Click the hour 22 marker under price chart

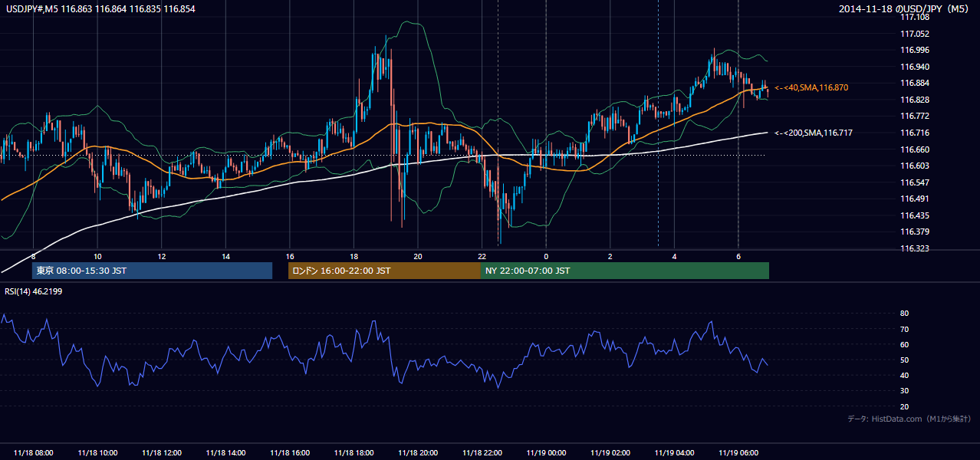click(482, 256)
